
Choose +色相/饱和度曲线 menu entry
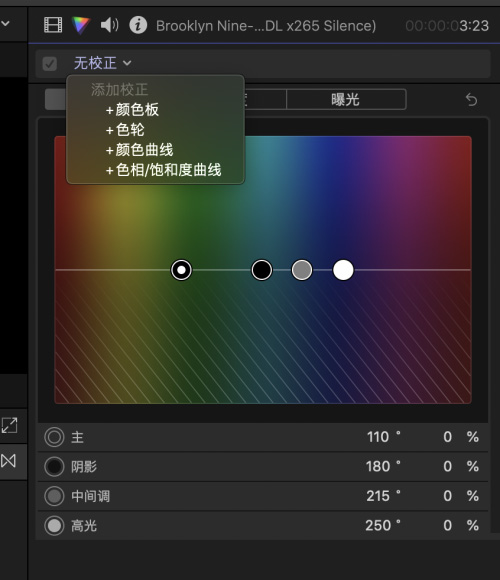(x=163, y=170)
